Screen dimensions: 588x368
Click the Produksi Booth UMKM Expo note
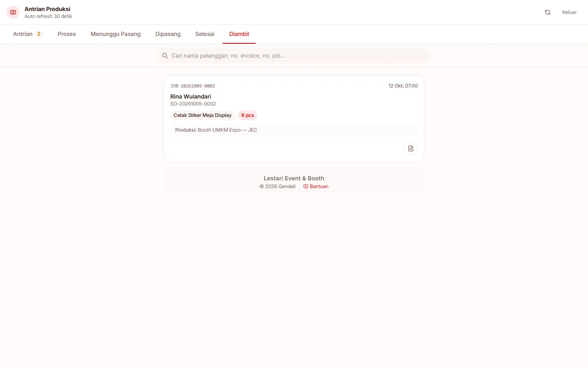tap(294, 130)
